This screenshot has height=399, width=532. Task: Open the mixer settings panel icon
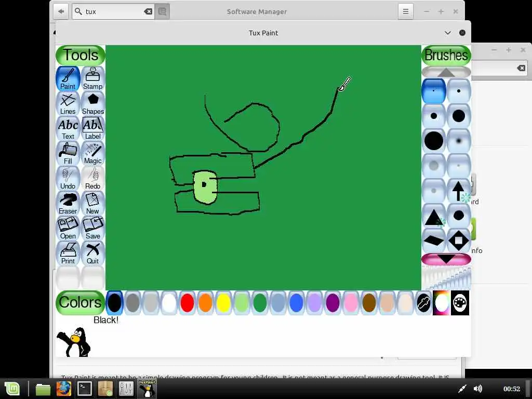click(x=126, y=389)
